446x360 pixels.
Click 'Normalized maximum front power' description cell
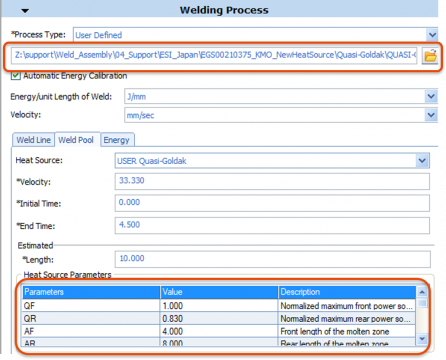click(x=347, y=305)
